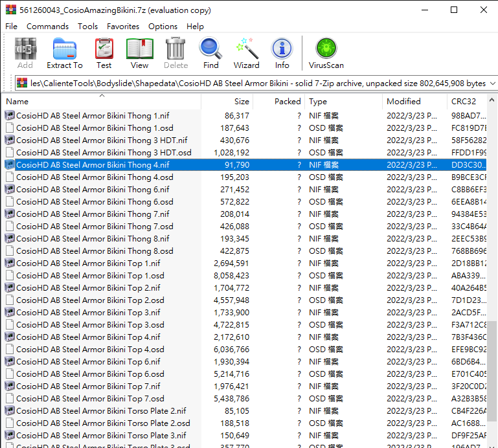Open the Help menu
Viewport: 498px width, 448px height.
(x=195, y=27)
